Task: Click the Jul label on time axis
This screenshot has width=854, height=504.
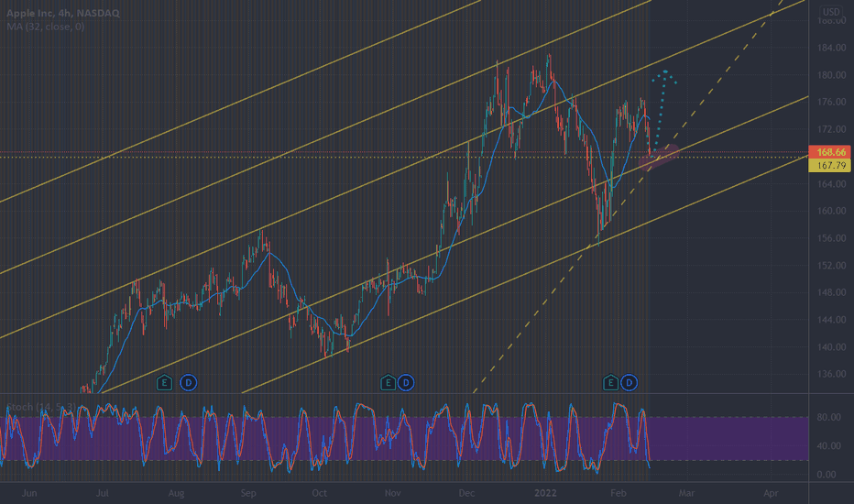Action: 103,493
